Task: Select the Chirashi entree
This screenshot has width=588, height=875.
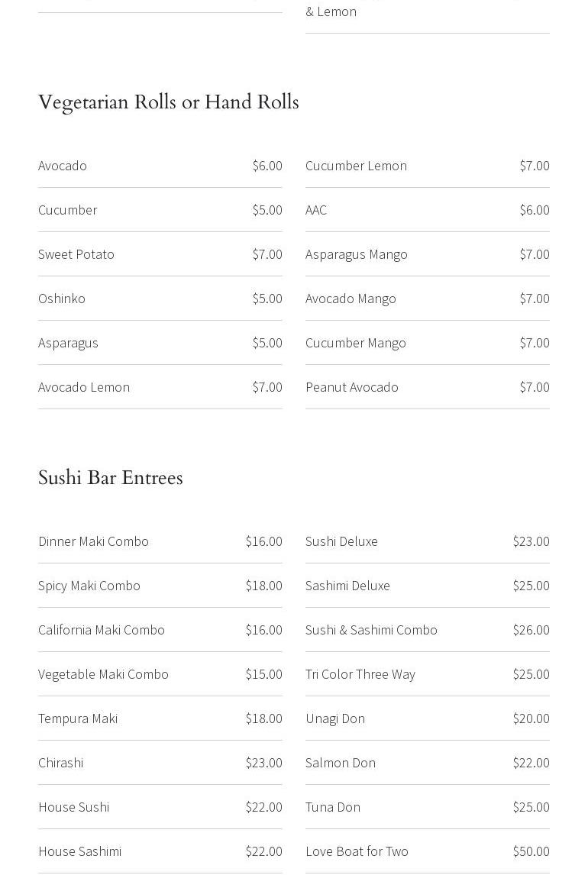Action: [x=61, y=763]
